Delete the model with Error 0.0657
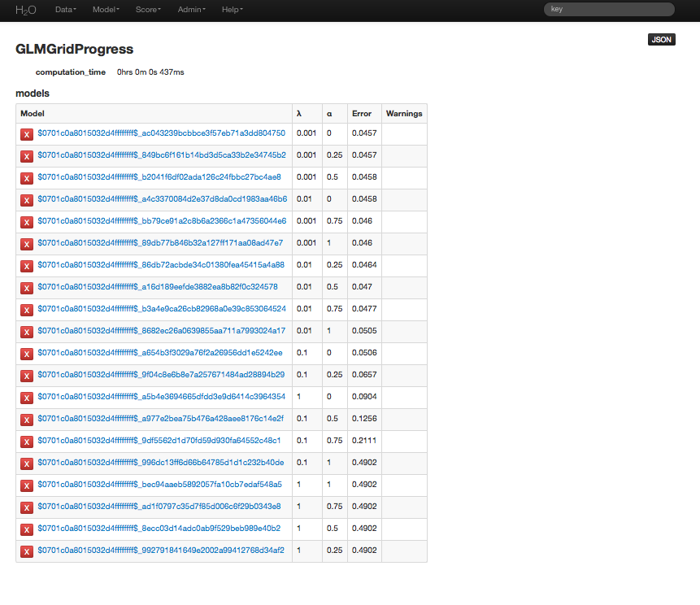700x605 pixels. [26, 375]
